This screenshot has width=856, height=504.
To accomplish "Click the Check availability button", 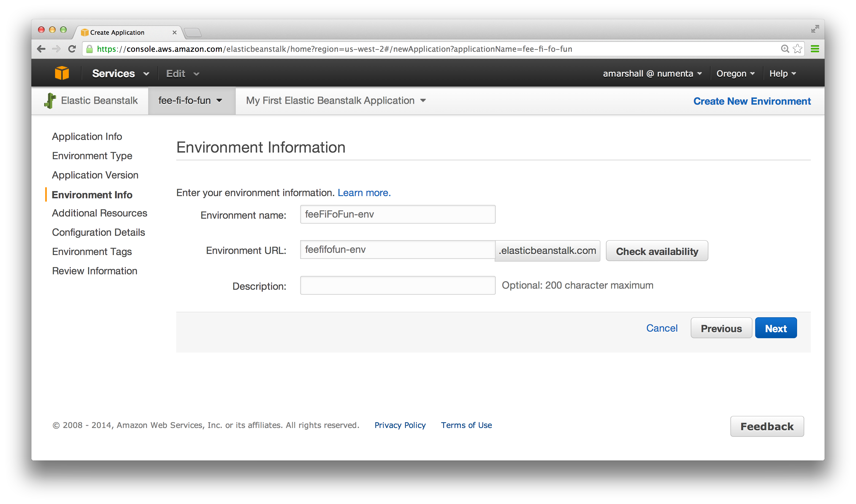I will pos(657,251).
